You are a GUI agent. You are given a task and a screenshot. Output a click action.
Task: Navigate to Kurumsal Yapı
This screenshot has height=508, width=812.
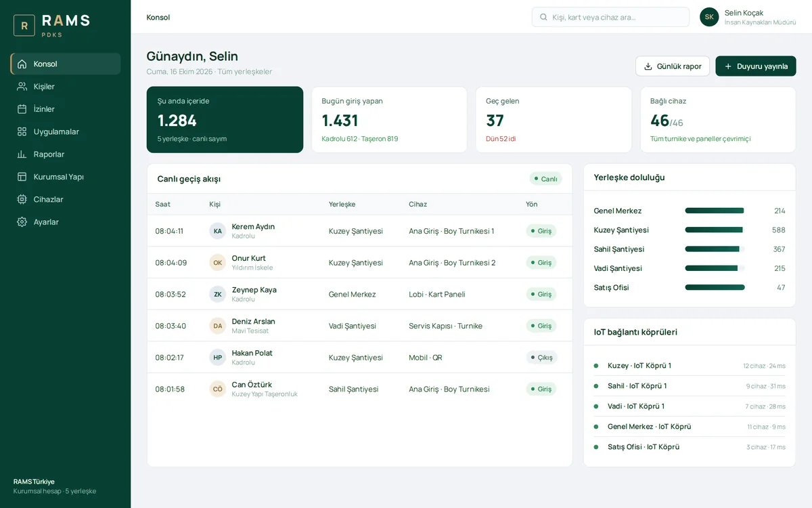pyautogui.click(x=66, y=177)
